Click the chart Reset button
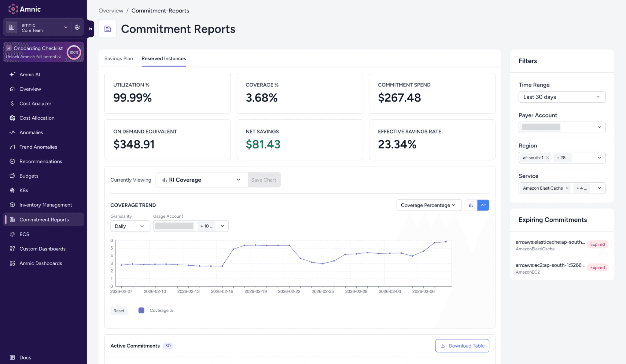This screenshot has height=364, width=626. [119, 311]
